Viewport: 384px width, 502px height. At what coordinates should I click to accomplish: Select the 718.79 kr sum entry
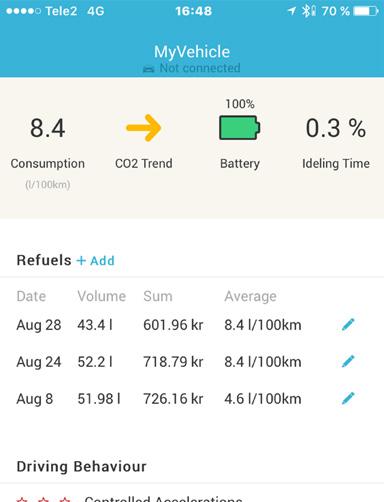(173, 362)
